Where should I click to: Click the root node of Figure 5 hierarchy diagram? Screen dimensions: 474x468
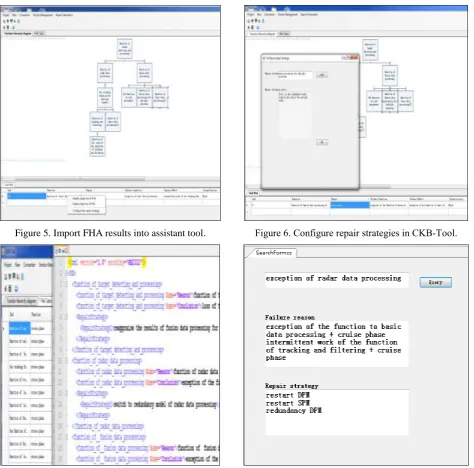(125, 49)
